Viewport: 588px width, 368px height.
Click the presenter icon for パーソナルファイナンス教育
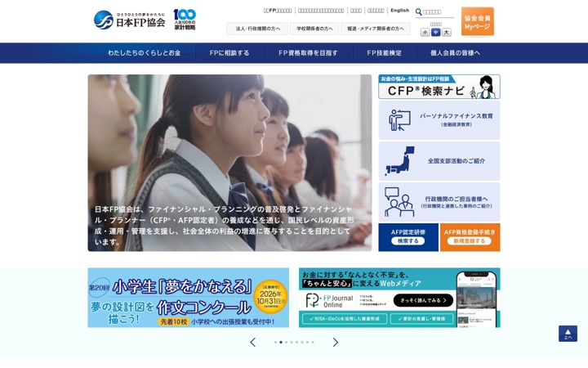(399, 119)
